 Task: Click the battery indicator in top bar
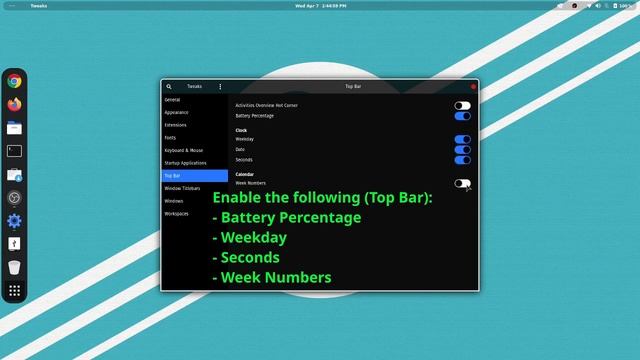pyautogui.click(x=622, y=6)
